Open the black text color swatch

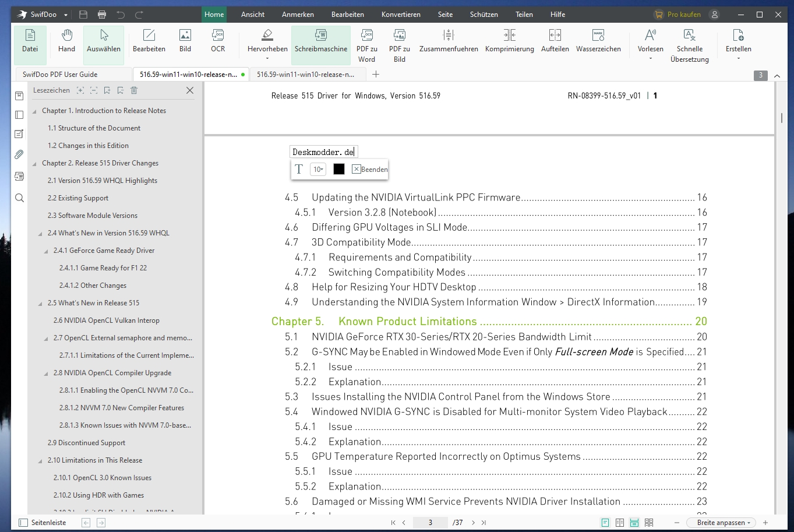click(339, 169)
